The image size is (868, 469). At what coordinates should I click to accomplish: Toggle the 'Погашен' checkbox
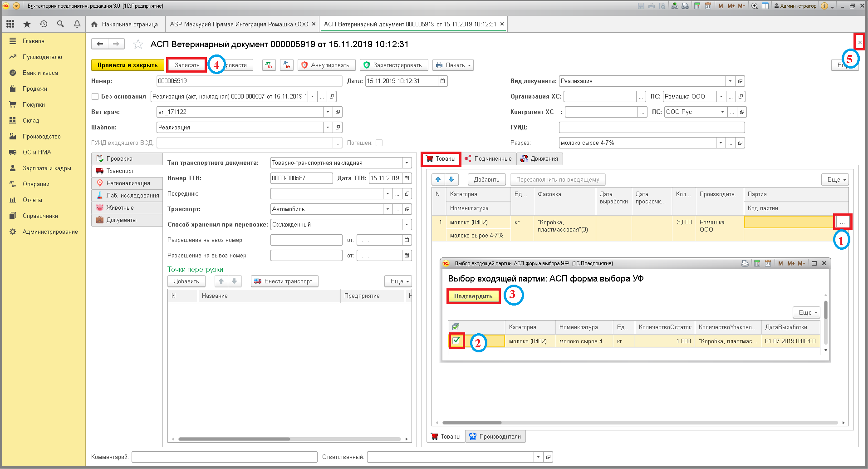click(379, 143)
